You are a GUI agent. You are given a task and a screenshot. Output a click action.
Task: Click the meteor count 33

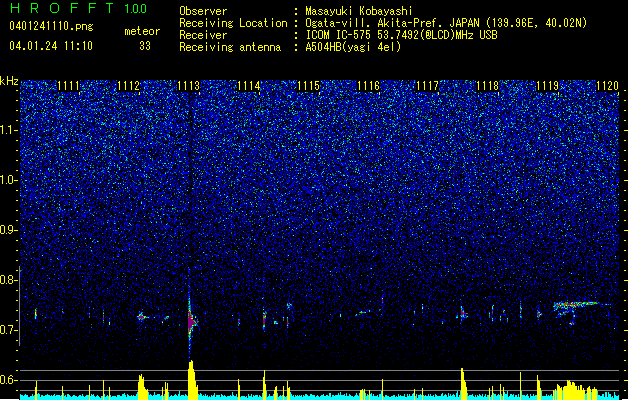point(145,46)
